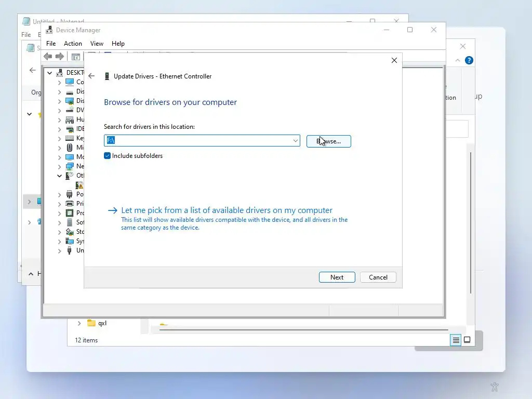Open the driver location dropdown arrow
The image size is (532, 399).
click(x=295, y=140)
